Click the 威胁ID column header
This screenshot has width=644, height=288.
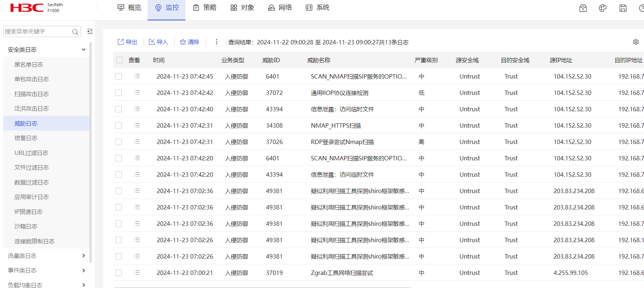(x=271, y=60)
